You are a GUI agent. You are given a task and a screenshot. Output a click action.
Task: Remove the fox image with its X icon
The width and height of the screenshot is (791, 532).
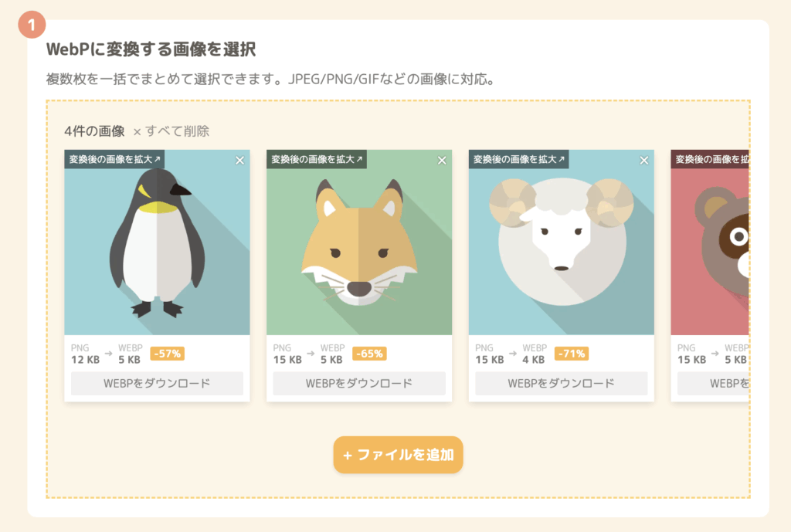click(442, 161)
